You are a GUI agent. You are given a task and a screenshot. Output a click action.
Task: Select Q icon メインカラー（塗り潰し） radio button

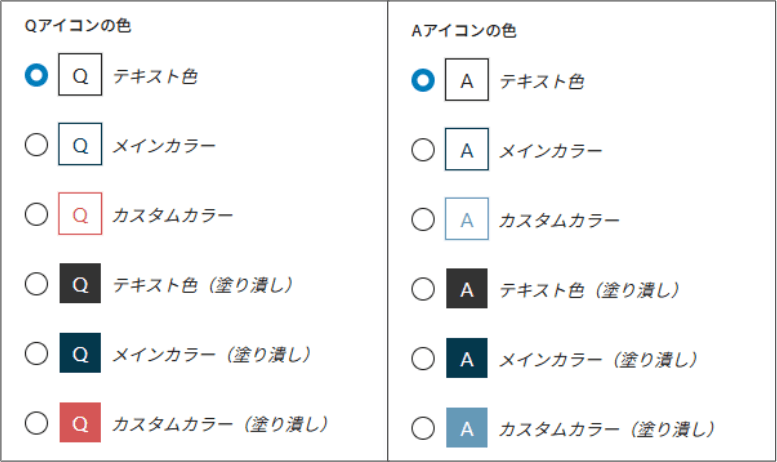click(36, 353)
